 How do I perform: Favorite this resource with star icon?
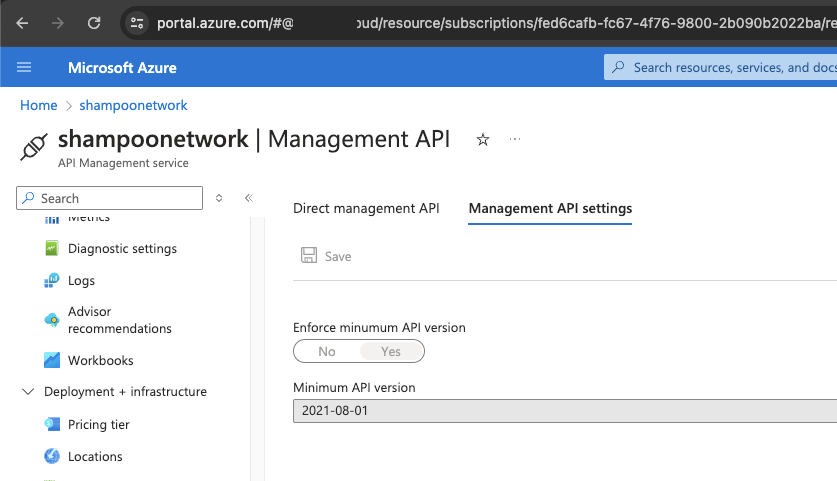point(483,140)
